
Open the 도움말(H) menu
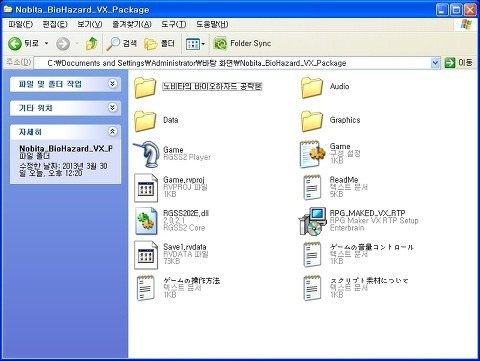[212, 24]
